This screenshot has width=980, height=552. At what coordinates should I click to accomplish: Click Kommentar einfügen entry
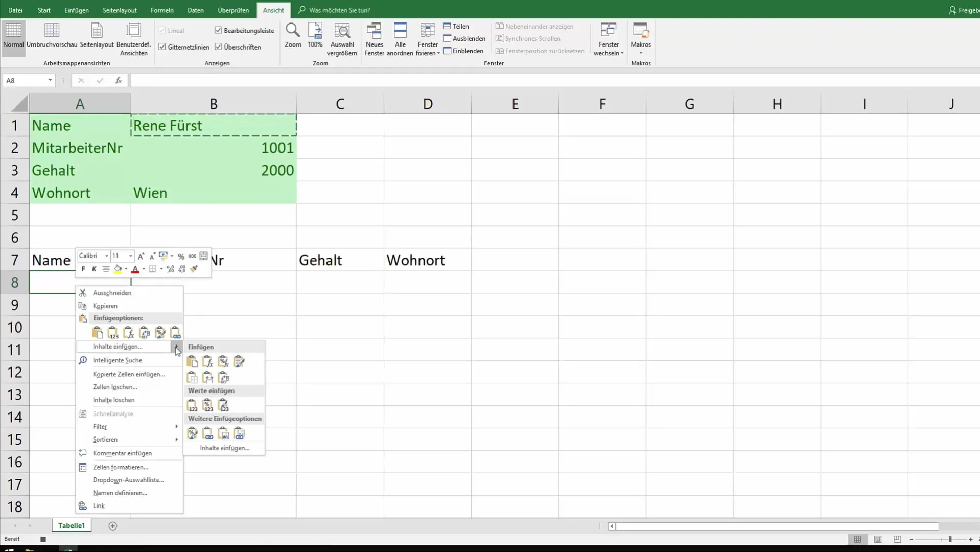tap(129, 453)
